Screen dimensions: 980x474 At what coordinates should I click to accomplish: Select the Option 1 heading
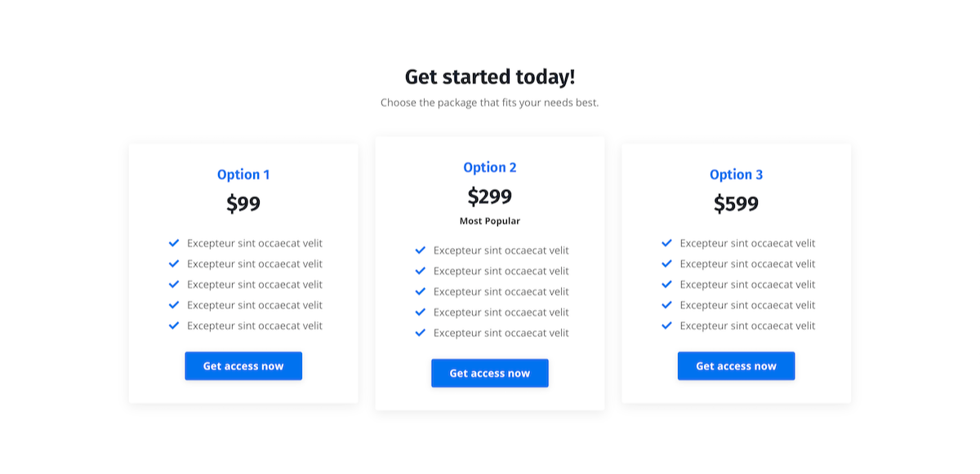click(243, 175)
